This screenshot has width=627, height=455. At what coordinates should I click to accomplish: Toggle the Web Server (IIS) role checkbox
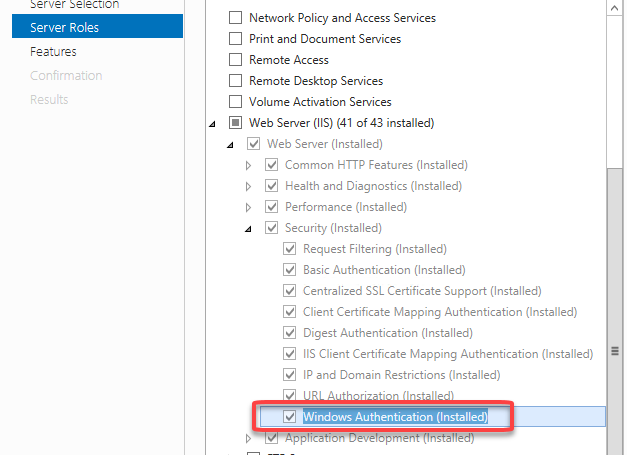click(236, 123)
